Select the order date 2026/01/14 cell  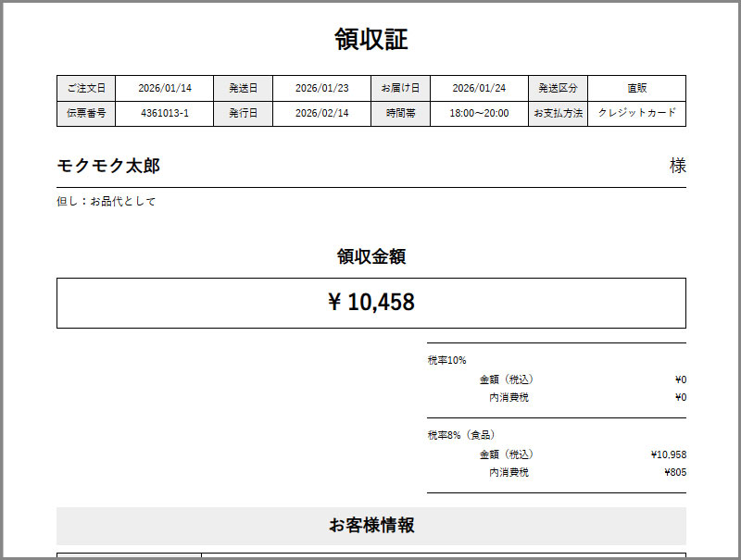165,88
